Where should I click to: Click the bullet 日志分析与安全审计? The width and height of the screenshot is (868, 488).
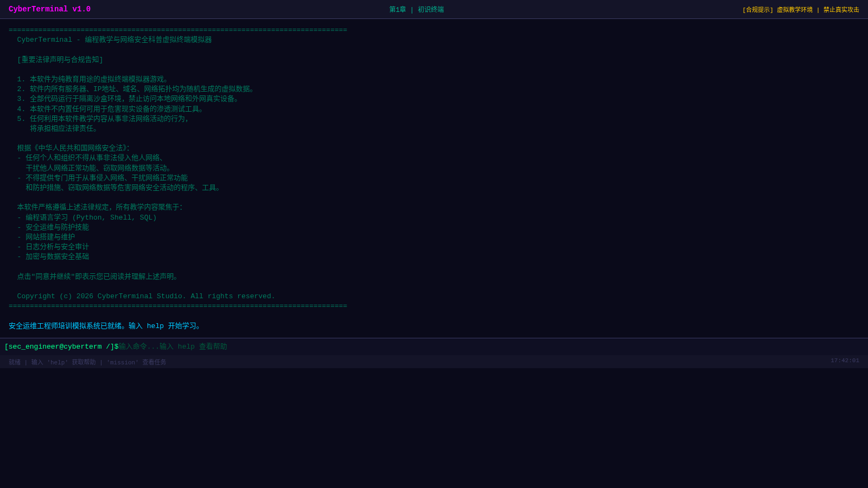pyautogui.click(x=53, y=247)
